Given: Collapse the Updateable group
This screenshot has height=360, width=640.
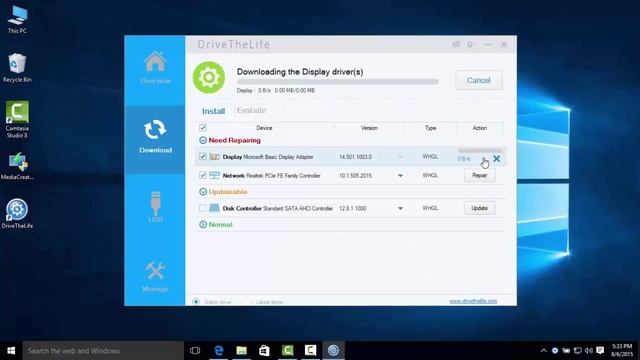Looking at the screenshot, I should click(x=203, y=192).
